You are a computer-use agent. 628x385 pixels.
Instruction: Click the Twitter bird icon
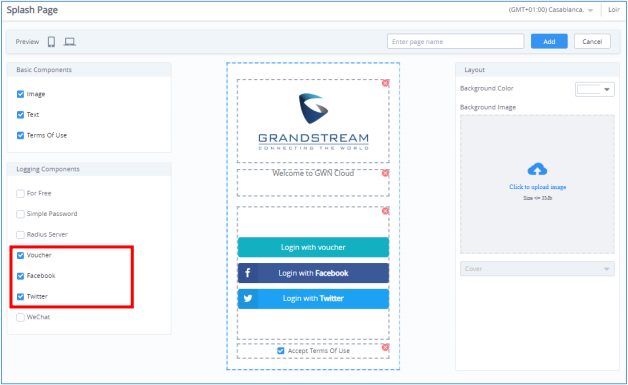coord(248,298)
